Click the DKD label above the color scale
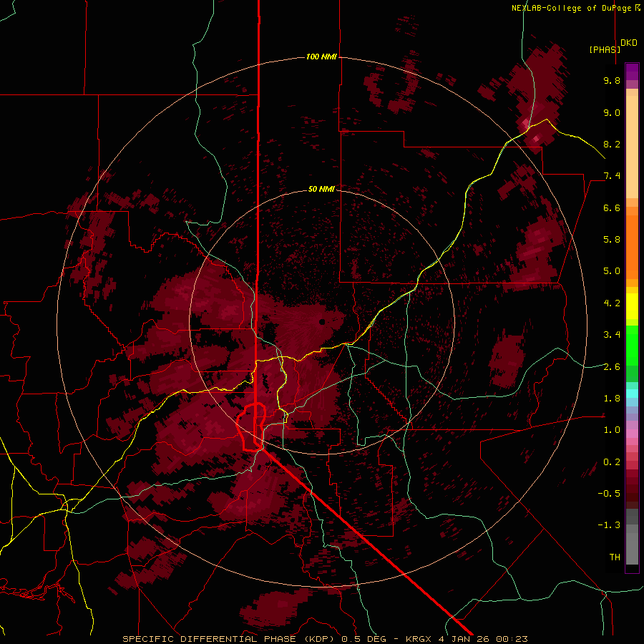 click(629, 43)
